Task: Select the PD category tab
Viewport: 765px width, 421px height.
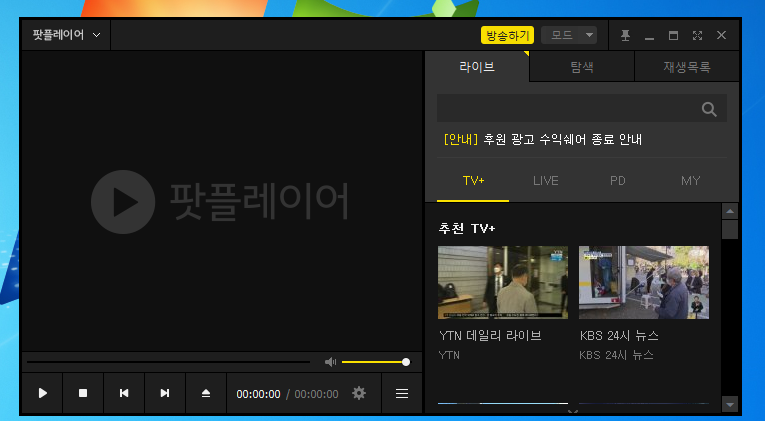Action: (618, 181)
